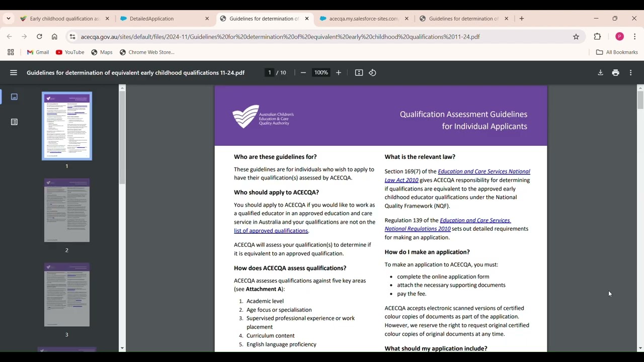Switch to Early childhood qualification tab

pos(64,19)
